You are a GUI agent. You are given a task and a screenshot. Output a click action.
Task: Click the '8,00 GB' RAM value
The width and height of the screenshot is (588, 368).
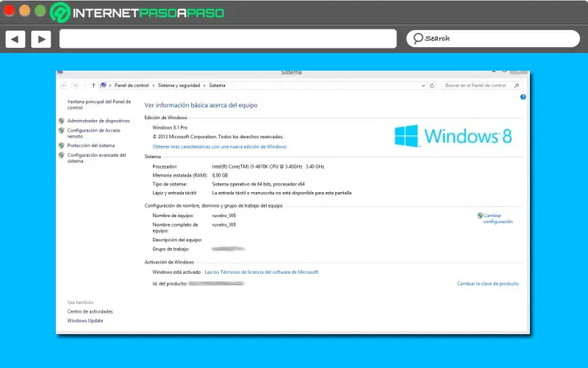[220, 175]
